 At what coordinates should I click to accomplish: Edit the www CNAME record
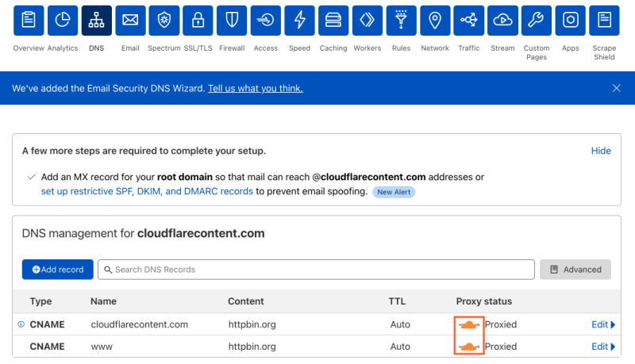(x=603, y=347)
